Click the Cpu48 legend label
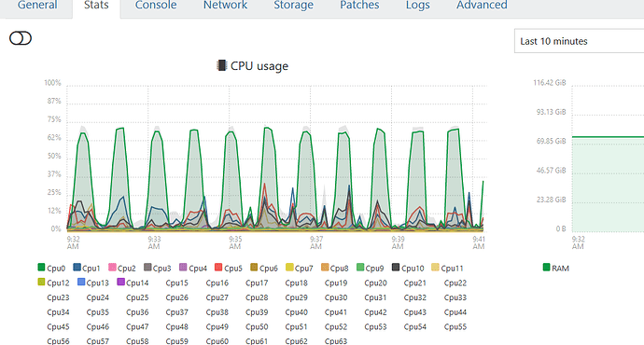The height and width of the screenshot is (345, 644). point(177,327)
